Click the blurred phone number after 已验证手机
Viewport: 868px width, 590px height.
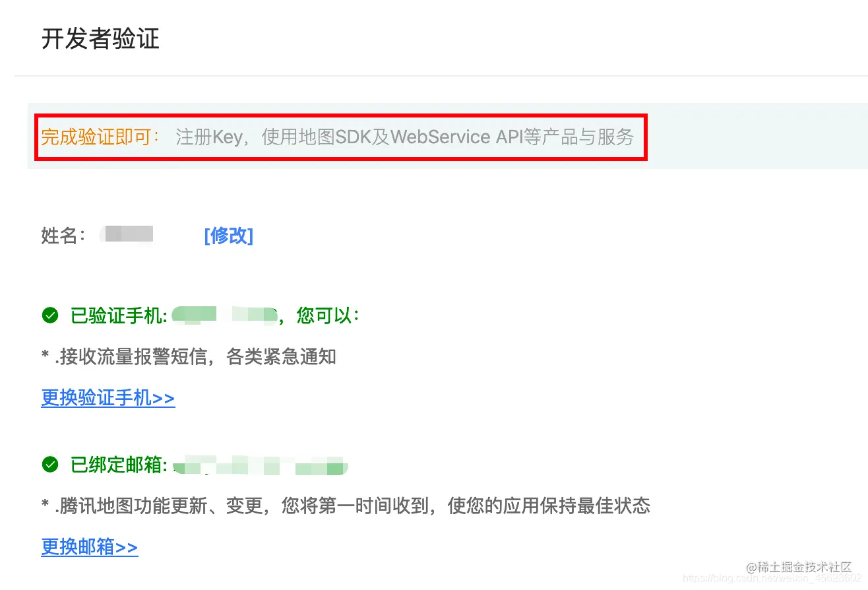[224, 316]
